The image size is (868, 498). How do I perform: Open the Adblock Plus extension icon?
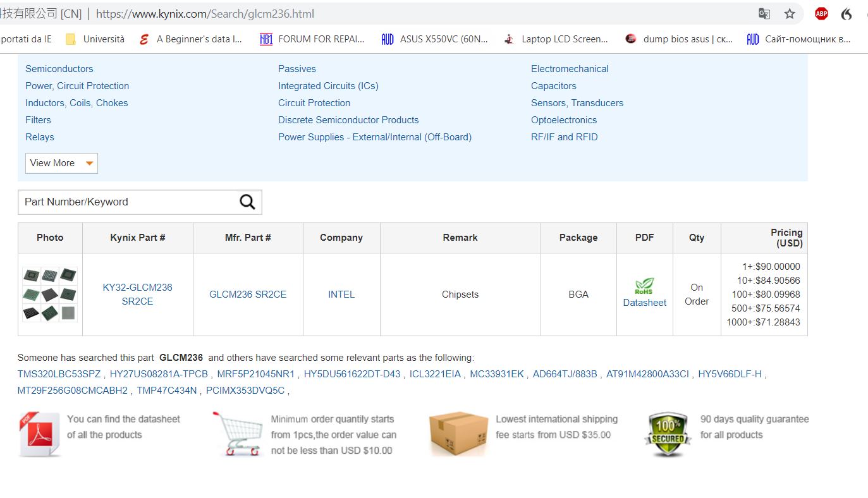tap(821, 14)
